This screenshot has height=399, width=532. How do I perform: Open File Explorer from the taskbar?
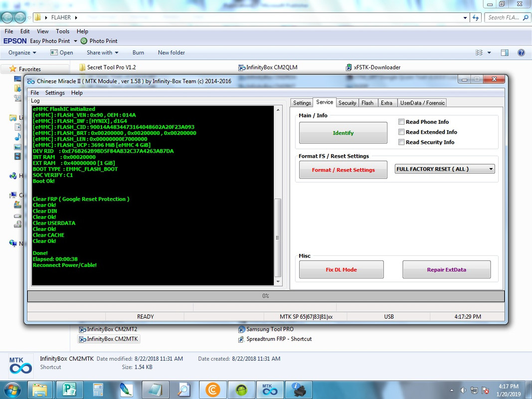click(40, 390)
